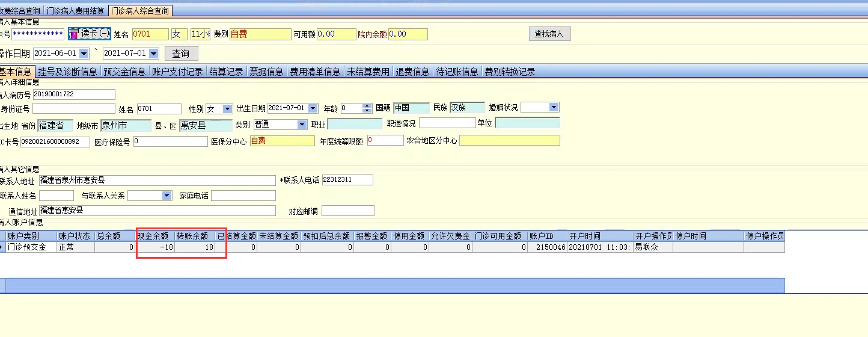Expand the 婚姻状况 dropdown
Viewport: 868px width, 337px height.
[554, 108]
